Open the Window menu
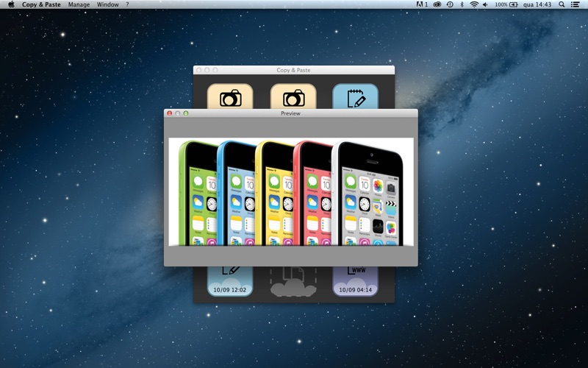 (107, 4)
